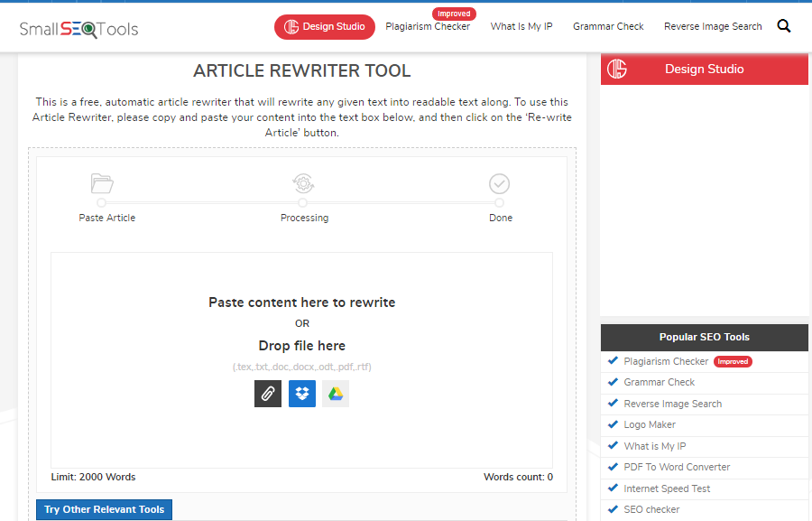Open the file attachment upload icon
The height and width of the screenshot is (521, 812).
tap(267, 393)
